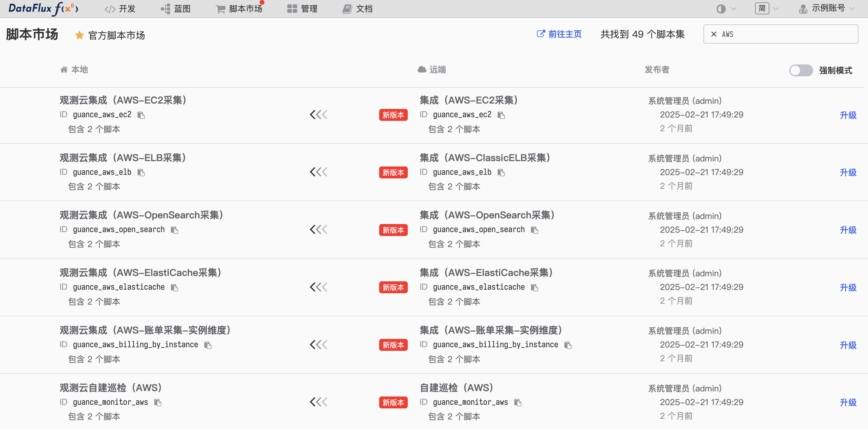This screenshot has height=429, width=868.
Task: Copy local ID guance_aws_elasticache
Action: click(x=175, y=288)
